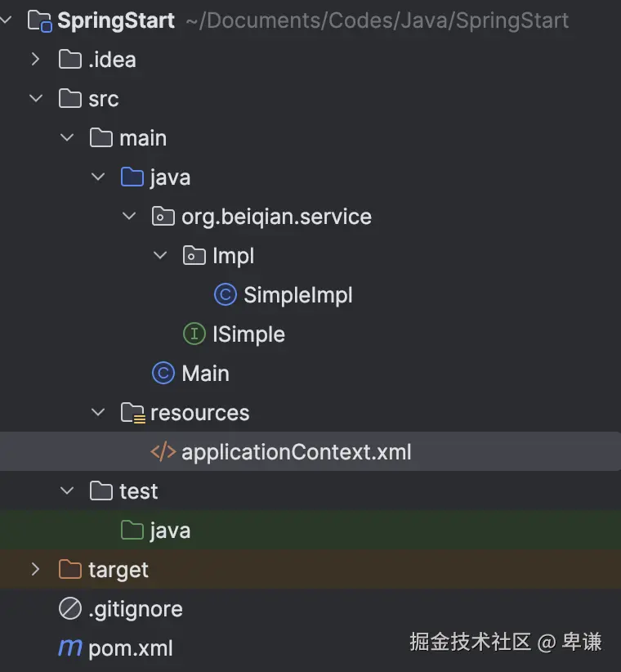The height and width of the screenshot is (672, 621).
Task: Click the orange target folder icon
Action: (x=70, y=570)
